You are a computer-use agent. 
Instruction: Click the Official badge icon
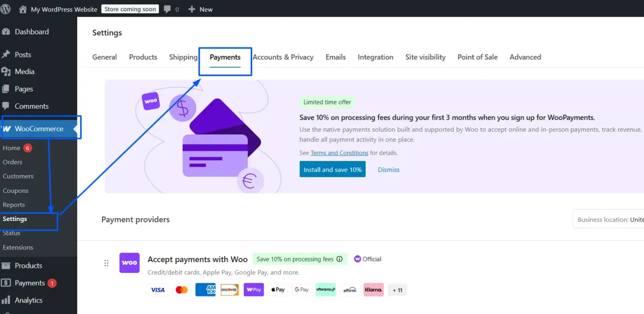coord(357,259)
